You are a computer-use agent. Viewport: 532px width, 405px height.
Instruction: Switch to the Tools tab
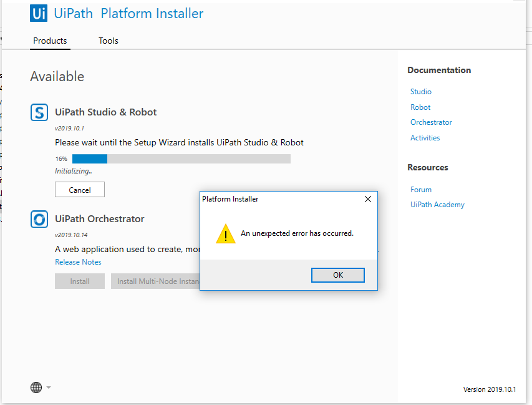click(x=109, y=41)
